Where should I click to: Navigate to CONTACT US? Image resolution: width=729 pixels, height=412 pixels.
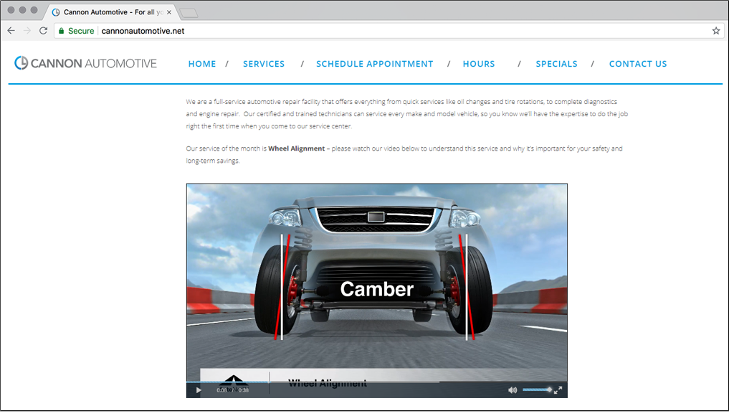[x=637, y=64]
